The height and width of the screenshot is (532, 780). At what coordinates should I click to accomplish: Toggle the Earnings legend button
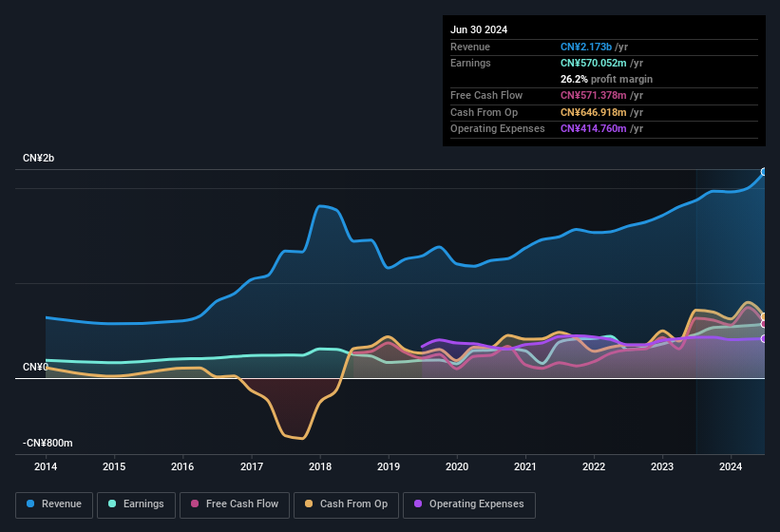[136, 504]
